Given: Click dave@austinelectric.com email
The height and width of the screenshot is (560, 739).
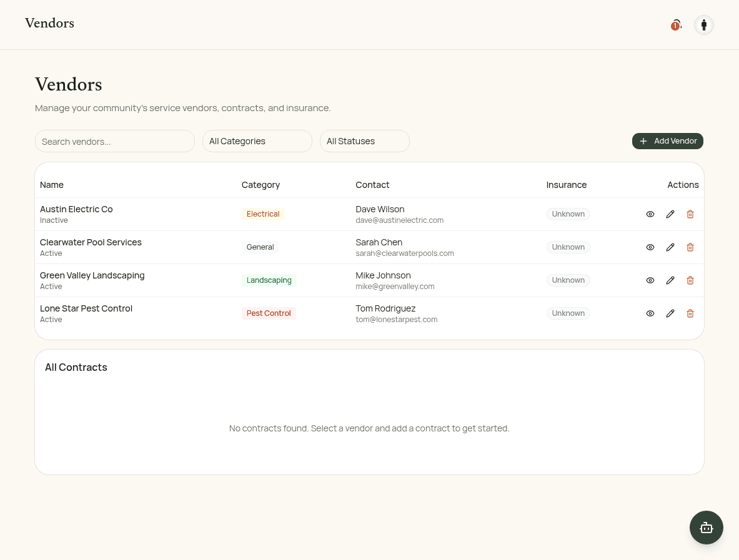Looking at the screenshot, I should pyautogui.click(x=400, y=220).
